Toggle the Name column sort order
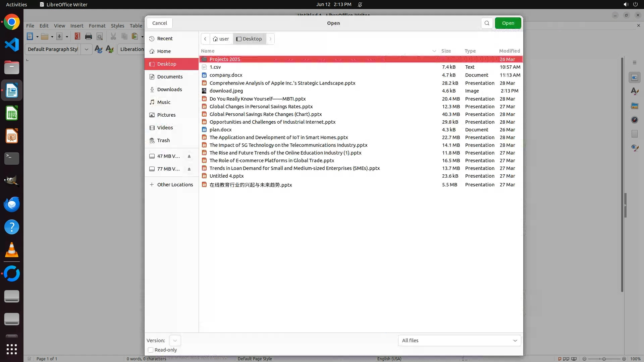Screen dimensions: 644x362 (x=208, y=51)
